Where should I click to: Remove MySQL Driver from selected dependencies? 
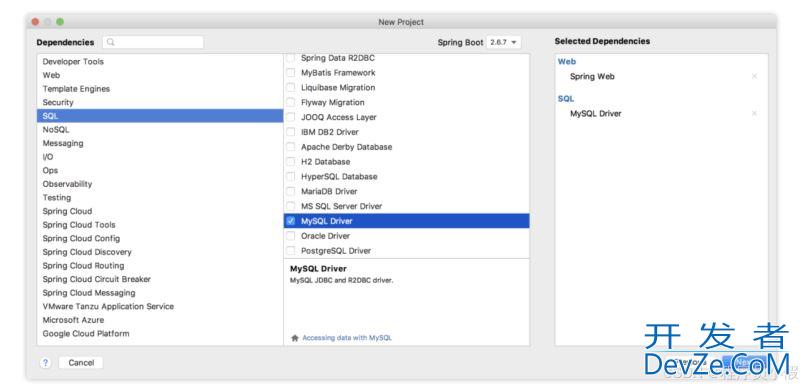[754, 114]
